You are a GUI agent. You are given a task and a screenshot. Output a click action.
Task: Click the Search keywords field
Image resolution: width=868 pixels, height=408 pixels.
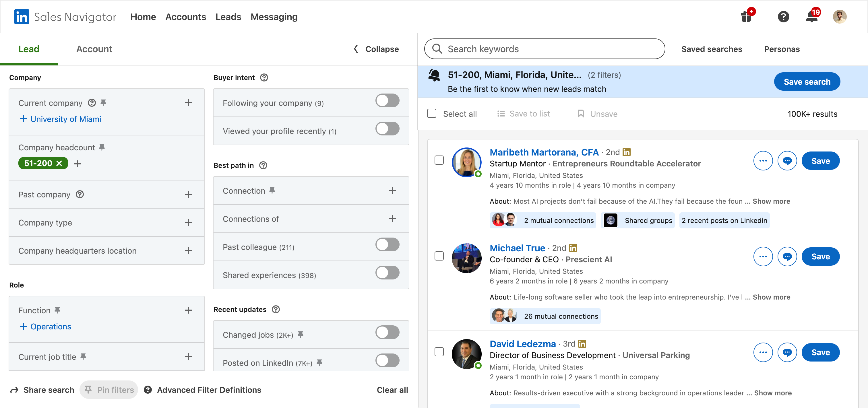pos(544,49)
